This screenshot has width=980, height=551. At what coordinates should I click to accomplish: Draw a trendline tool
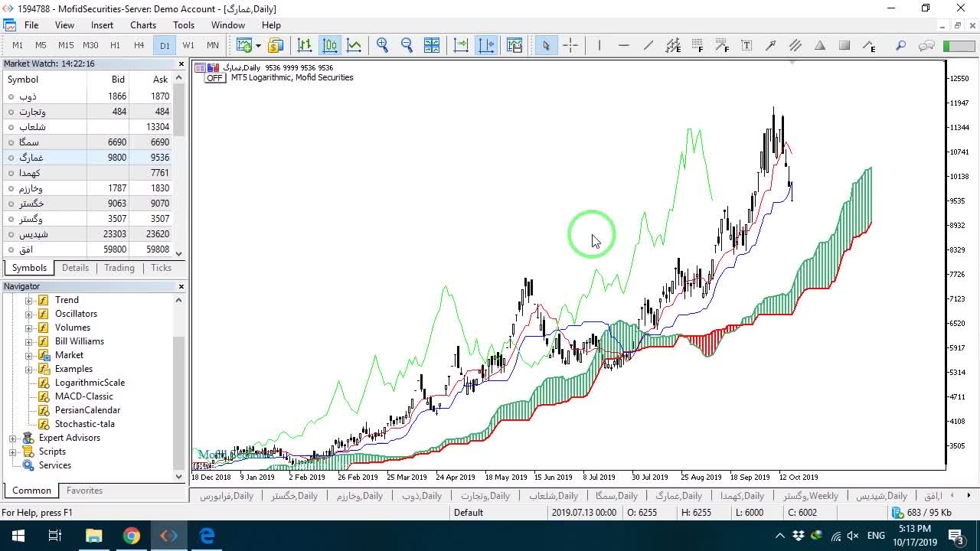[648, 46]
